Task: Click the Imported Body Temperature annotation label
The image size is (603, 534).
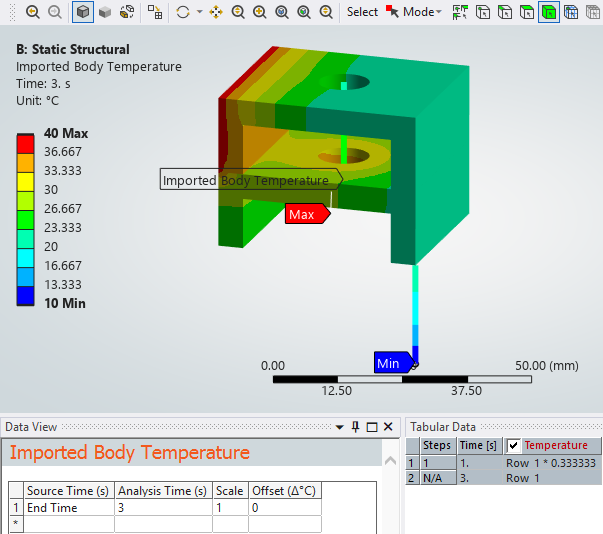Action: (x=251, y=179)
